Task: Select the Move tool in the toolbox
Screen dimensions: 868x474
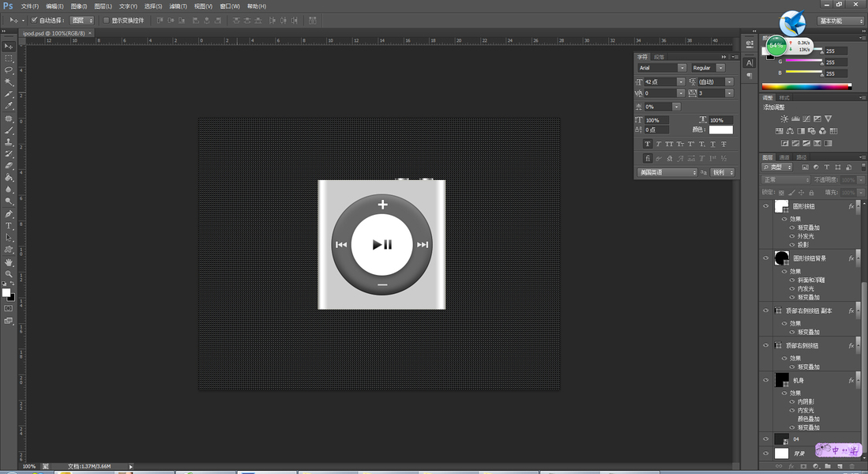Action: [9, 47]
